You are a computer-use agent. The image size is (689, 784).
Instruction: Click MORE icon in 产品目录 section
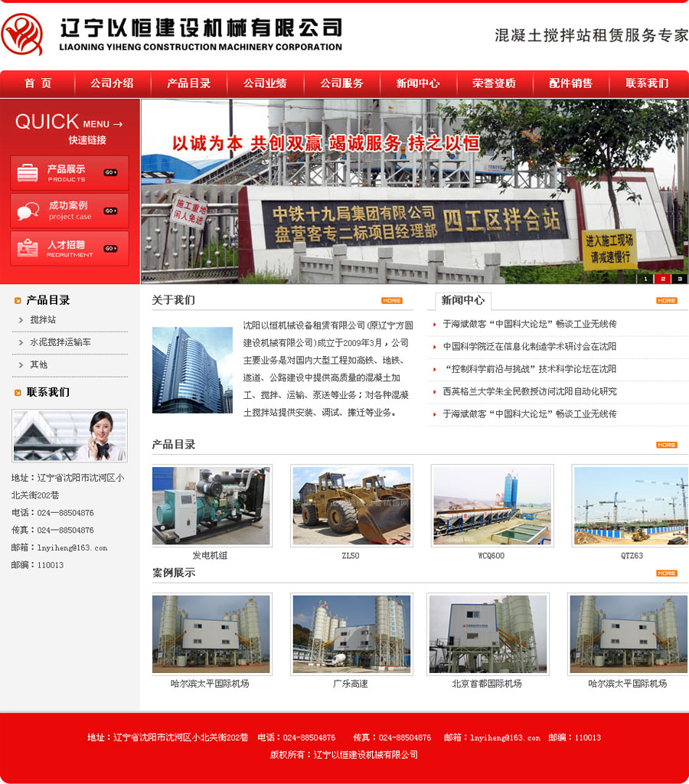(x=666, y=445)
